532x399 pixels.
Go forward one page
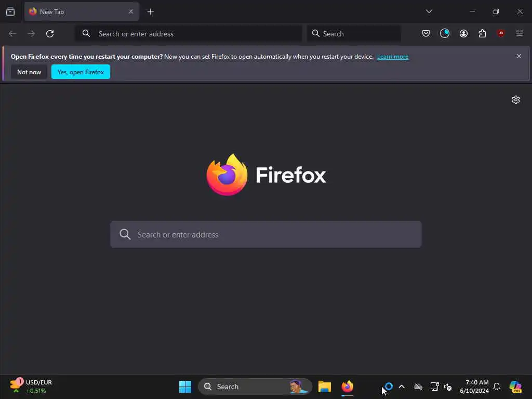coord(31,34)
